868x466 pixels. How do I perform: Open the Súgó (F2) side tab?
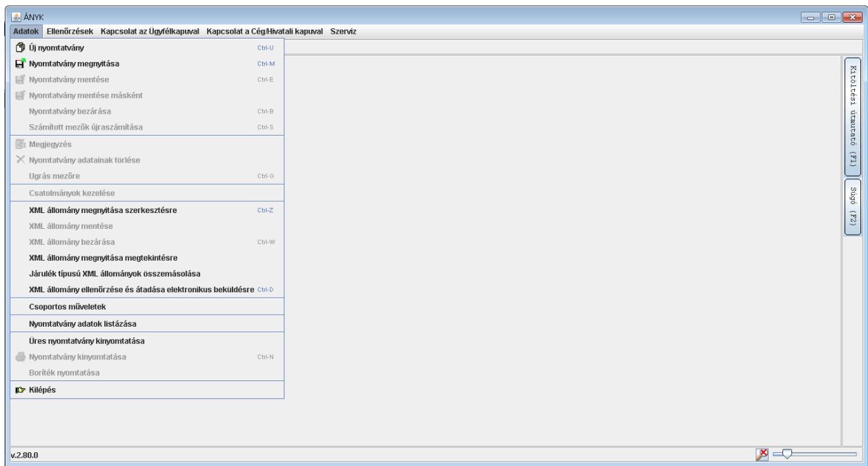[853, 205]
